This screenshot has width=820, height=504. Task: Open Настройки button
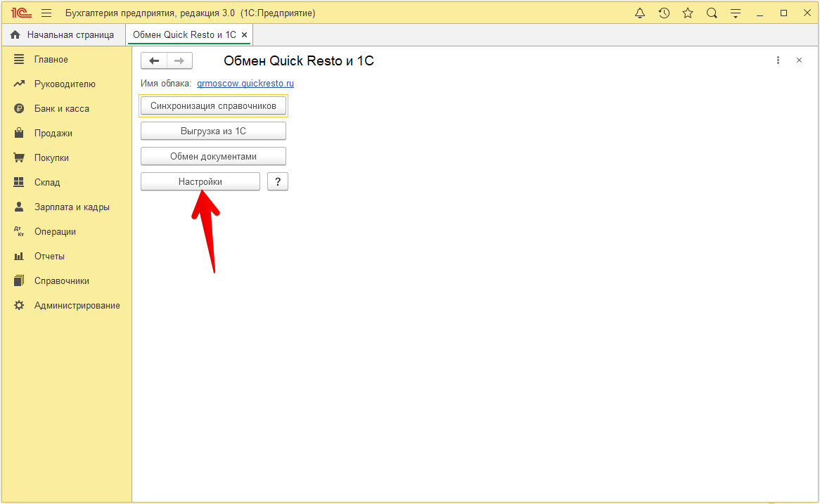tap(200, 181)
